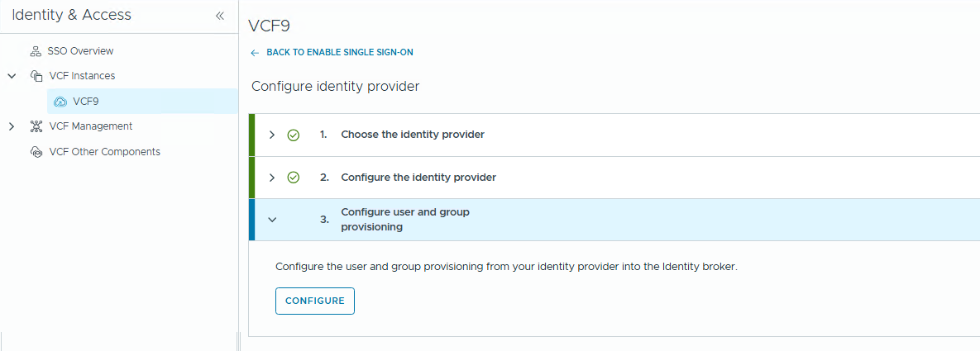Select the VCF Management label
The image size is (980, 351).
tap(91, 126)
